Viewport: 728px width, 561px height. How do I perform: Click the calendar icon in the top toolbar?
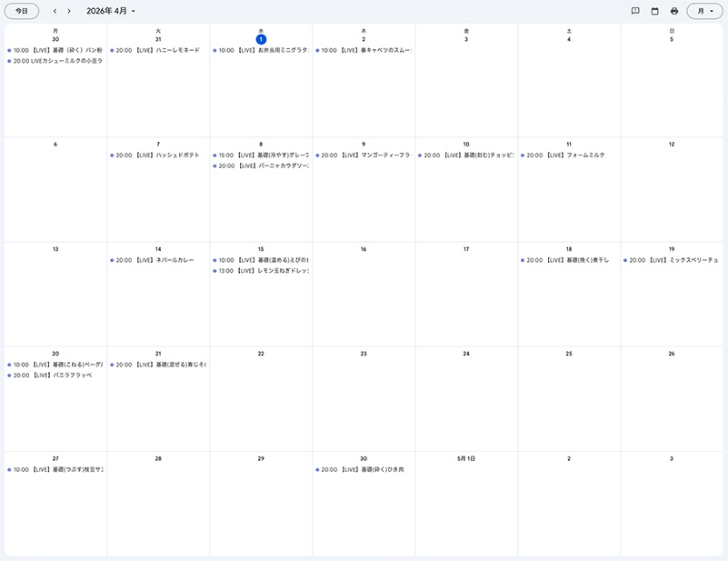[654, 11]
